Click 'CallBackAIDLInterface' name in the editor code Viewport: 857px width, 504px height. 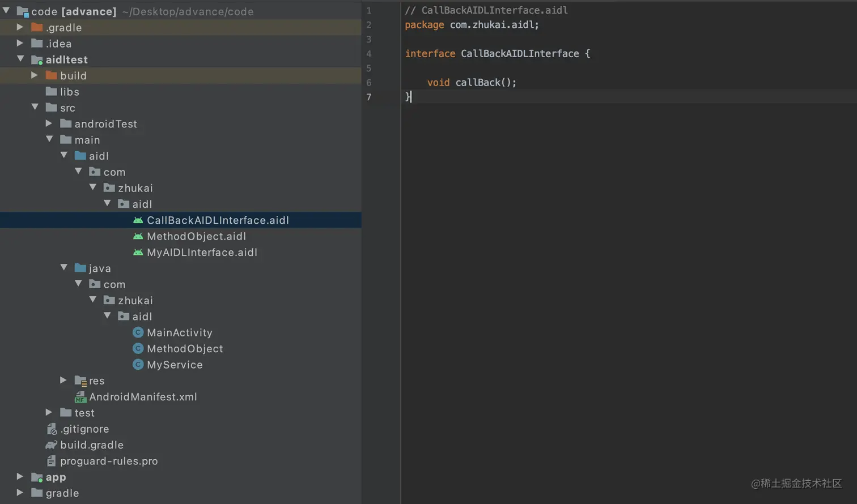520,53
